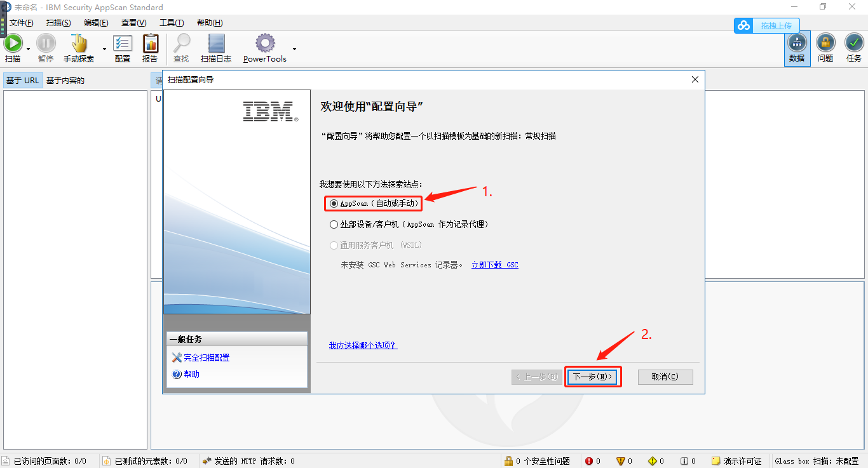Click the yellow low severity icon
Screen dimensions: 868x468
[653, 461]
